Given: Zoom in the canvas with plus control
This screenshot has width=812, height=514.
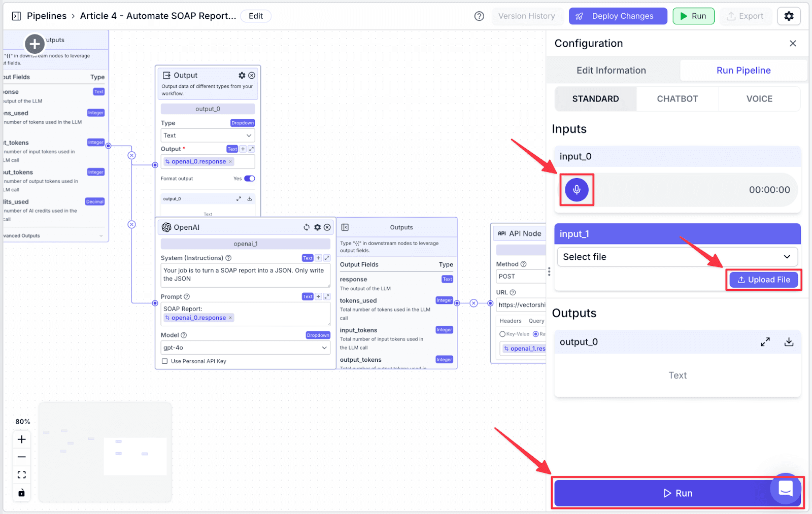Looking at the screenshot, I should point(21,439).
